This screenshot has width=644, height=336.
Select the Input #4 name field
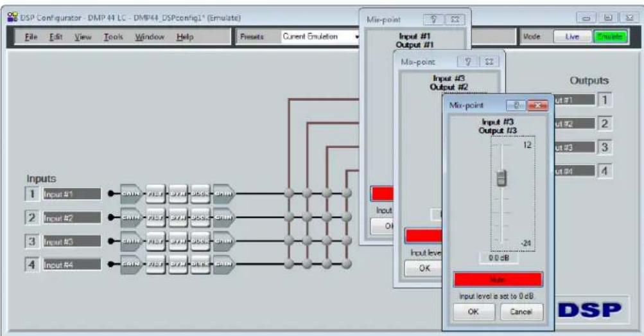click(72, 265)
